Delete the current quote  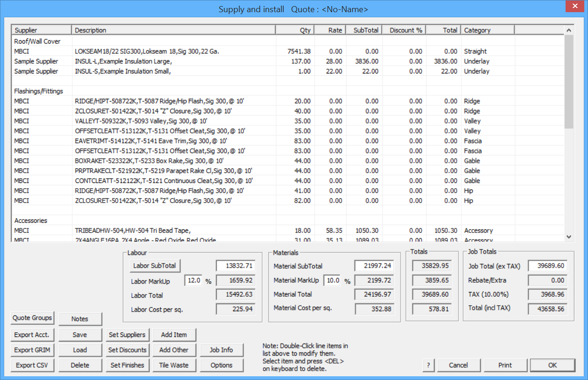coord(80,365)
